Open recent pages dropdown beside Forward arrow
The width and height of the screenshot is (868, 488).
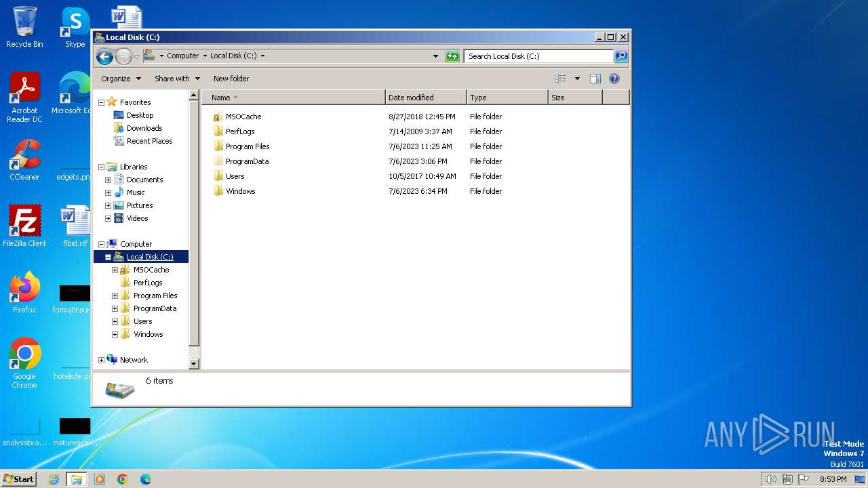tap(136, 56)
